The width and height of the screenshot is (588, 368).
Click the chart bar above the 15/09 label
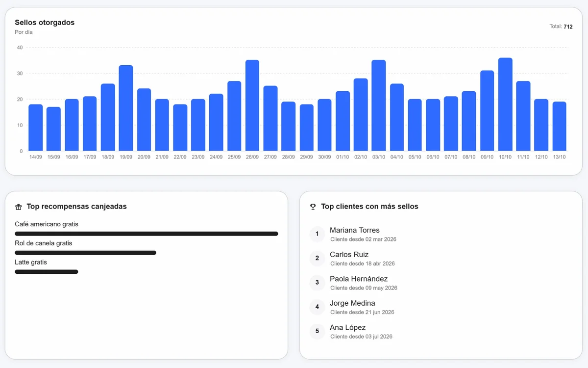pos(53,129)
